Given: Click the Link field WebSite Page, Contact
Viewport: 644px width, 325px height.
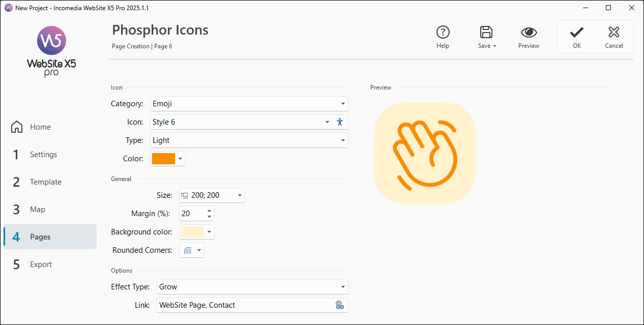Looking at the screenshot, I should (253, 305).
